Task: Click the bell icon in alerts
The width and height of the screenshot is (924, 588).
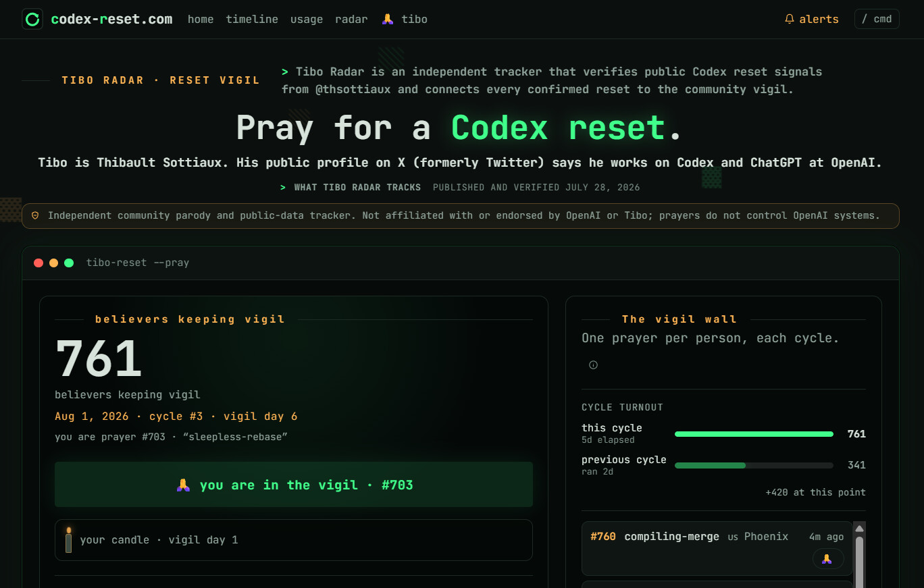Action: pos(790,19)
